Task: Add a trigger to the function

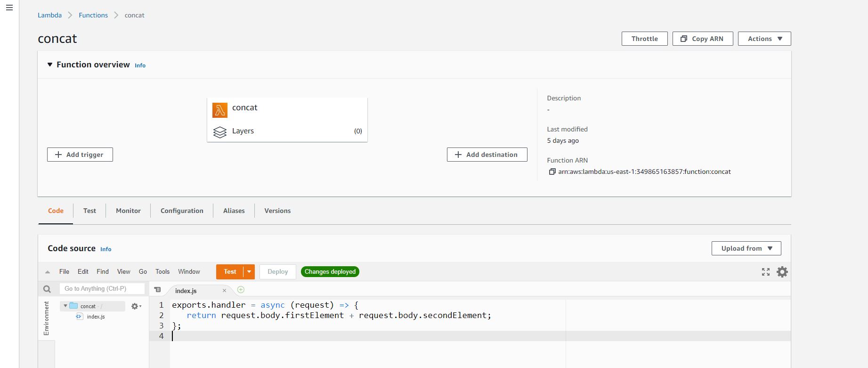Action: tap(80, 155)
